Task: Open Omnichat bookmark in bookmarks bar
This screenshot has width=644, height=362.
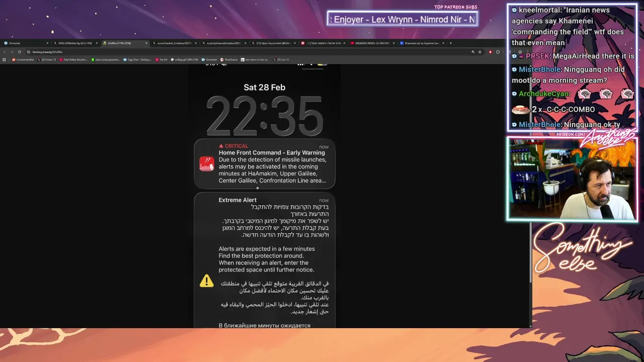Action: point(209,59)
